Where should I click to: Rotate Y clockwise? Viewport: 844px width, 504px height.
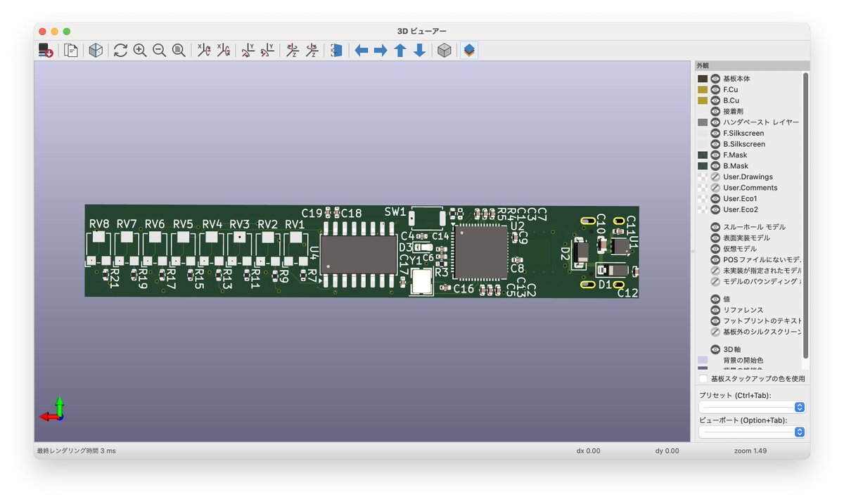[x=248, y=50]
